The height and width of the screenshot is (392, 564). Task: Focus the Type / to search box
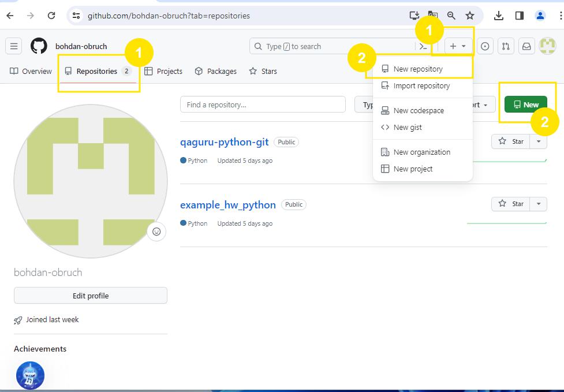tap(333, 46)
